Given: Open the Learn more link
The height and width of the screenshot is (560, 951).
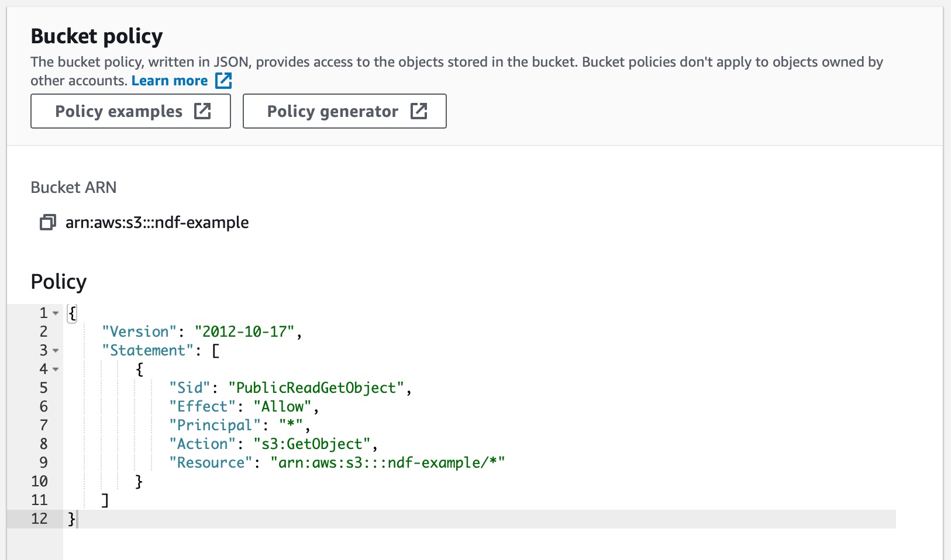Looking at the screenshot, I should (169, 81).
